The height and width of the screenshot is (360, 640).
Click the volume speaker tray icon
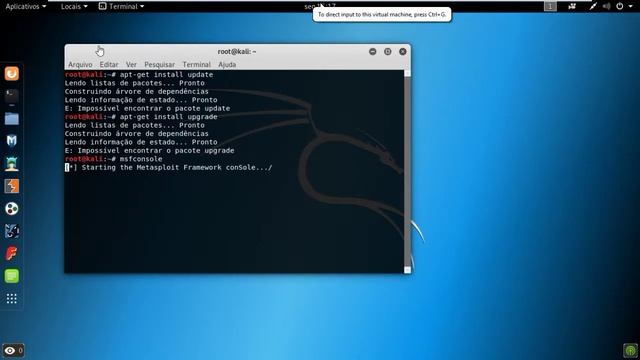[x=607, y=6]
